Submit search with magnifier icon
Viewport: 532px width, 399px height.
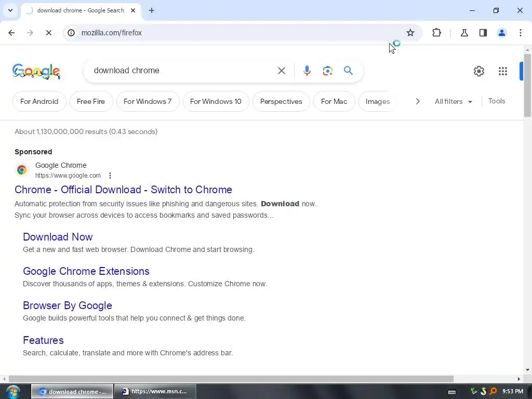(x=348, y=71)
